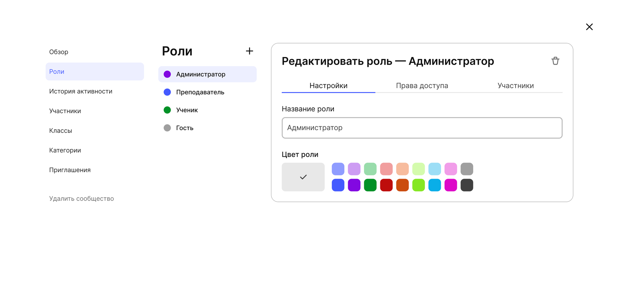Click the gray dot beside Гость
This screenshot has width=644, height=281.
(x=167, y=128)
